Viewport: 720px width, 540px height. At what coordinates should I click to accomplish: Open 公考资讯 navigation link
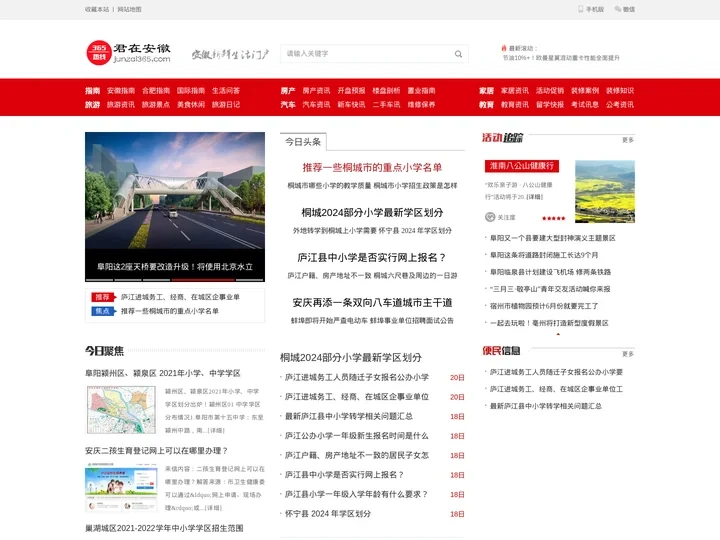click(x=619, y=105)
